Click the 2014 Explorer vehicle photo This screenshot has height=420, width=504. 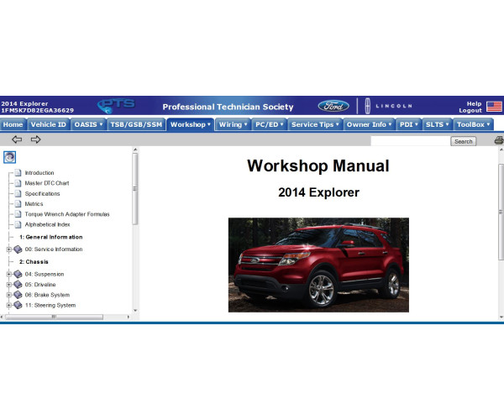coord(318,265)
